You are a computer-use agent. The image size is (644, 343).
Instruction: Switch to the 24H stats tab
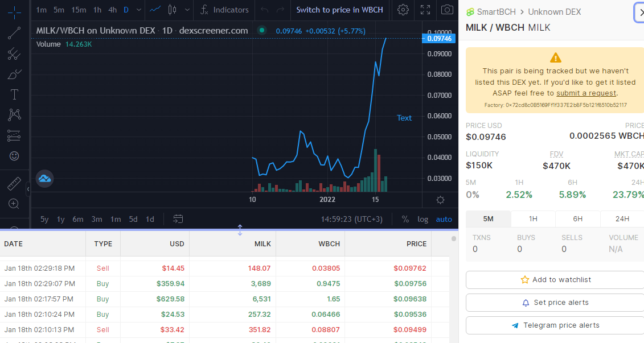coord(622,218)
